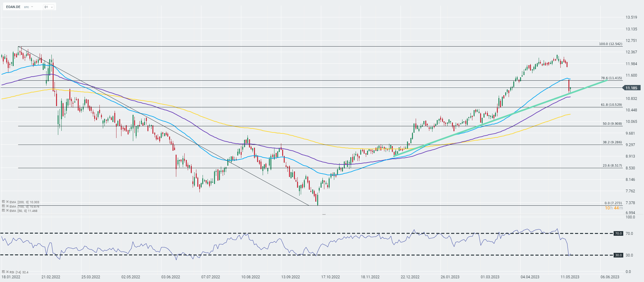Remove the RSI 14 indicator
The height and width of the screenshot is (282, 644).
coord(7,272)
